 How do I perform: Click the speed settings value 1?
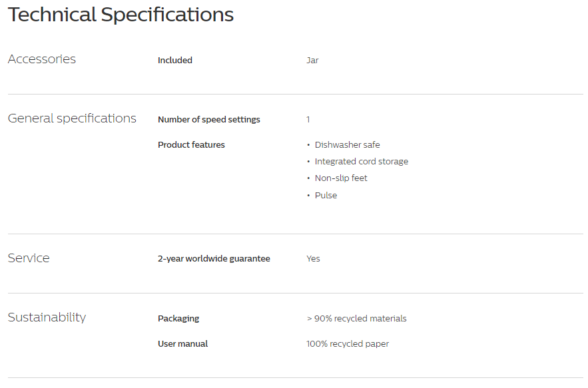[x=308, y=120]
